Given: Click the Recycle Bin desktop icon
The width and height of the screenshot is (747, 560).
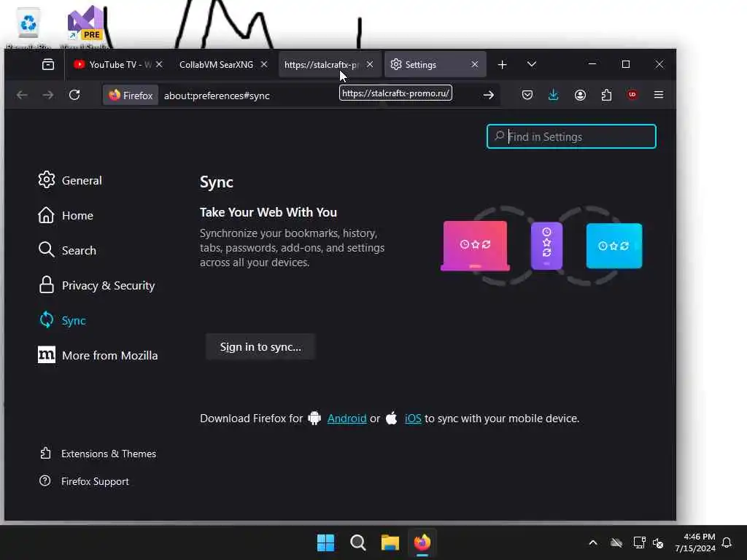Looking at the screenshot, I should click(28, 28).
